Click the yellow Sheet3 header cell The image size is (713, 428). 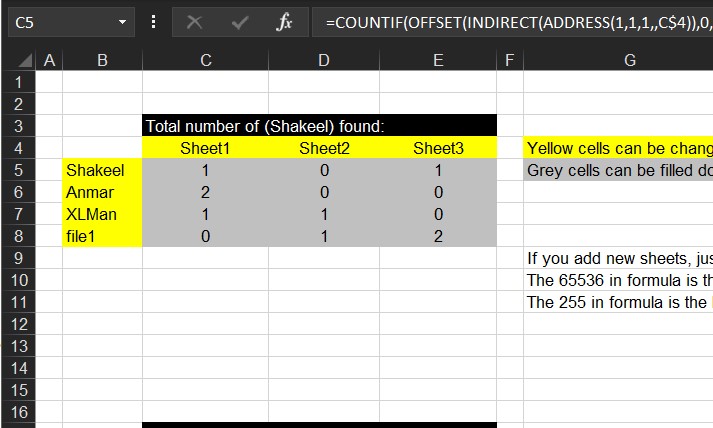[438, 148]
